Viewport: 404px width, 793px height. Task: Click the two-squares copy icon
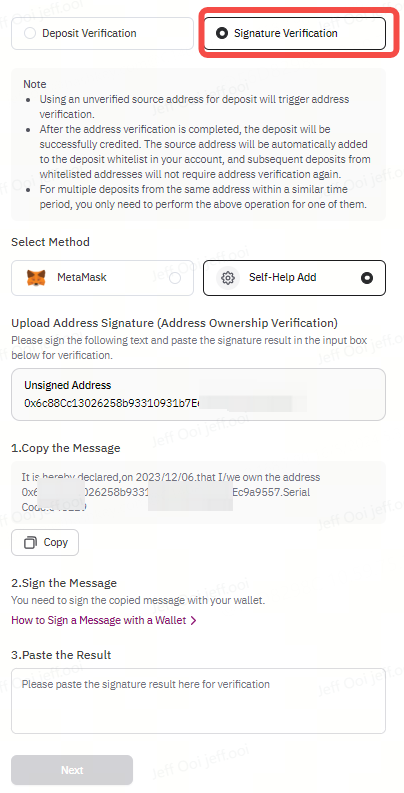(31, 543)
